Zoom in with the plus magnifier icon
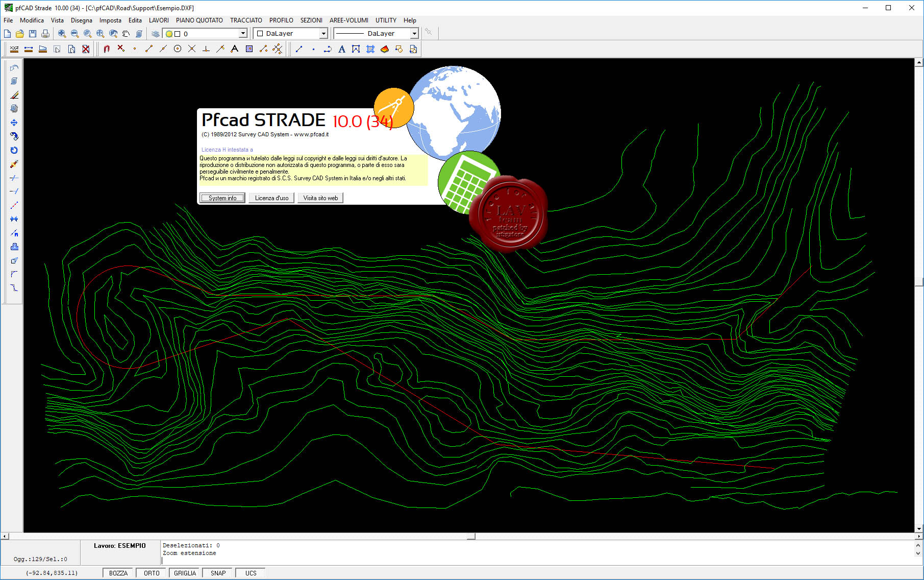The image size is (924, 580). pos(62,34)
